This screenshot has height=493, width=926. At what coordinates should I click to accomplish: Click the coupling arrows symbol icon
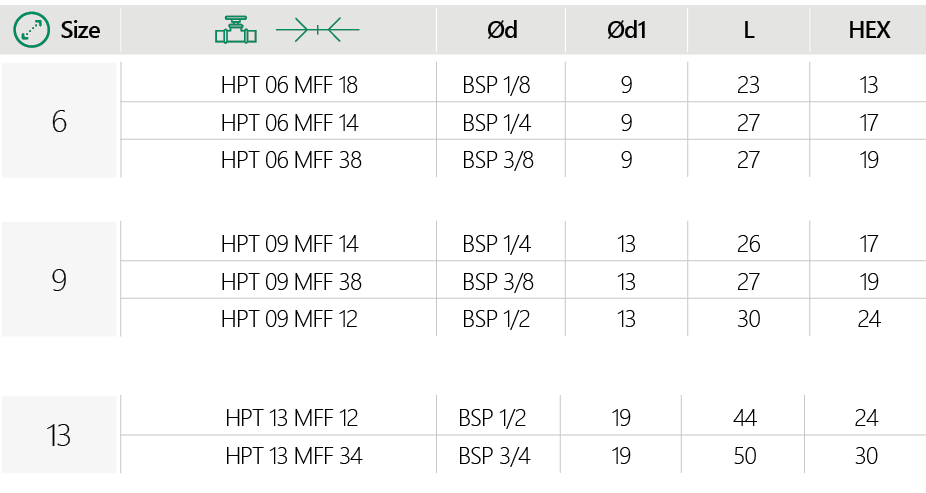coord(317,31)
